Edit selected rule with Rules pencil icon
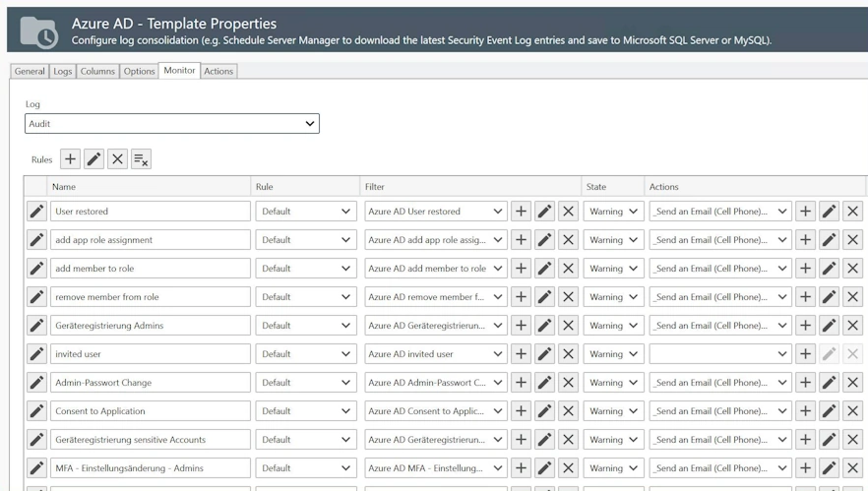The width and height of the screenshot is (868, 491). pyautogui.click(x=94, y=159)
